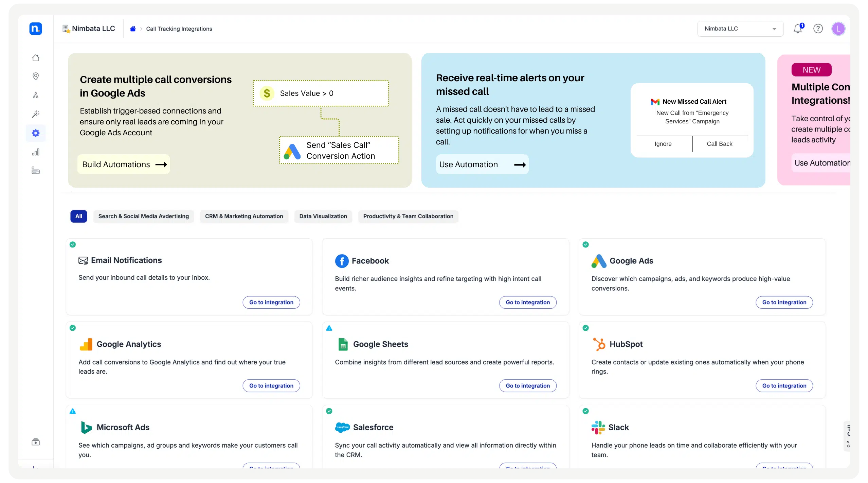Click Use Automation on missed call banner
The height and width of the screenshot is (483, 868).
[x=482, y=165]
